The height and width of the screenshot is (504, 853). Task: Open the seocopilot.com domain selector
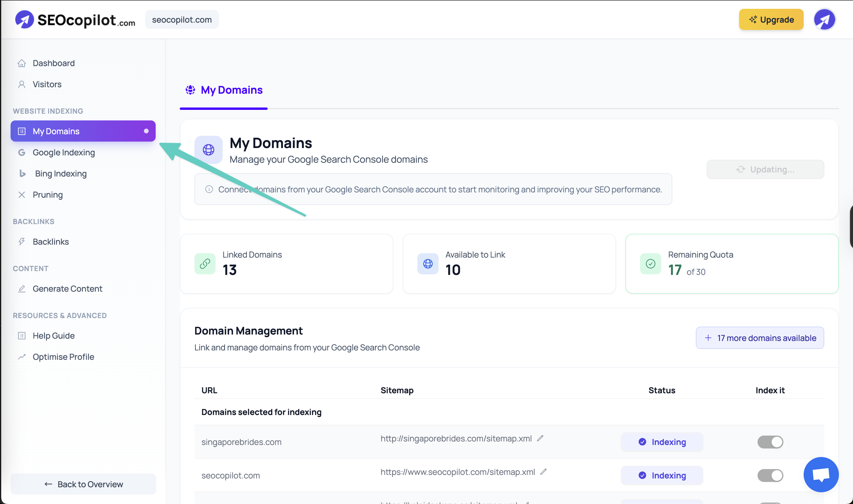coord(182,20)
